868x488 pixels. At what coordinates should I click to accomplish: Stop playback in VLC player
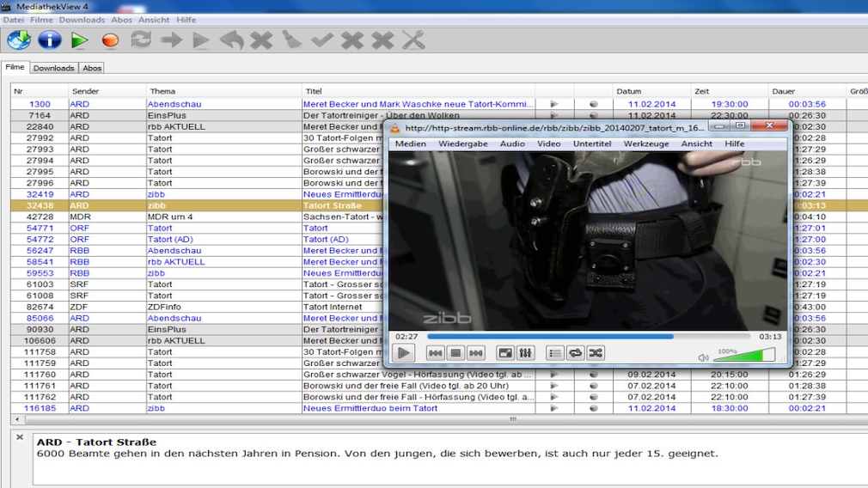pyautogui.click(x=456, y=353)
